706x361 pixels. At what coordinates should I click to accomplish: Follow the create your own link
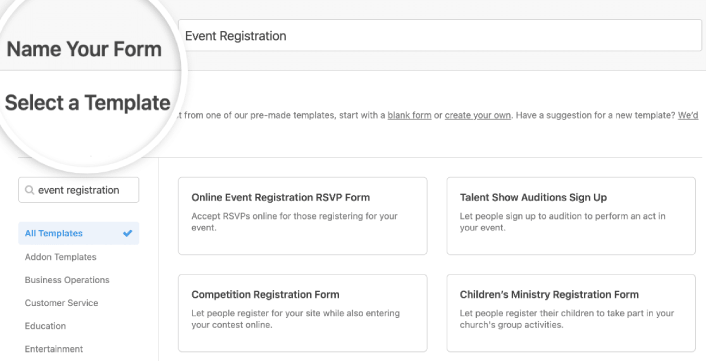[478, 115]
